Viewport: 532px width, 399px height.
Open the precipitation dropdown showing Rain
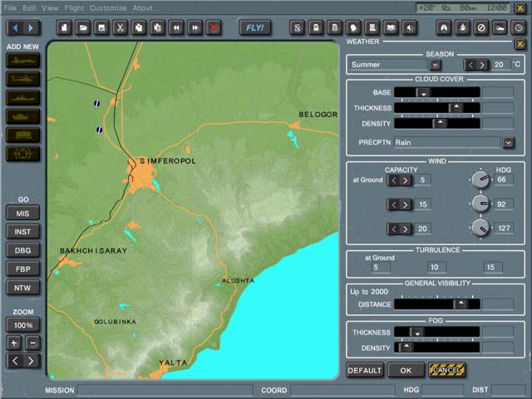point(508,142)
